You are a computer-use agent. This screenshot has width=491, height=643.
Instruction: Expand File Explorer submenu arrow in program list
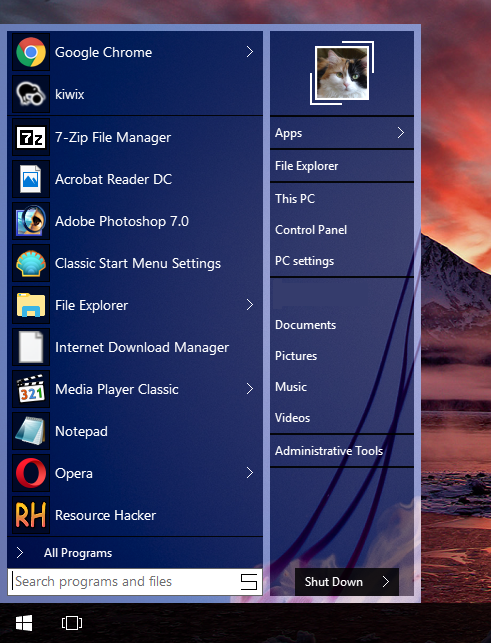(x=249, y=305)
